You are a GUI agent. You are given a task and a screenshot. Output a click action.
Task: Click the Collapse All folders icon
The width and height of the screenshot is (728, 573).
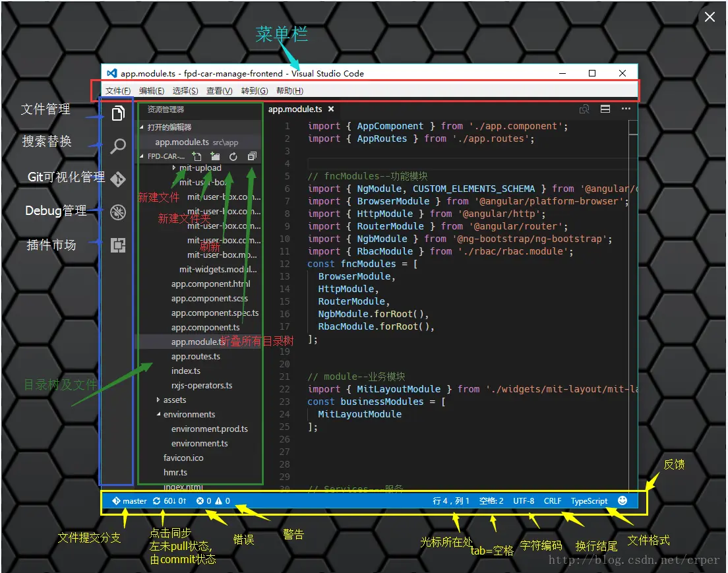coord(252,156)
